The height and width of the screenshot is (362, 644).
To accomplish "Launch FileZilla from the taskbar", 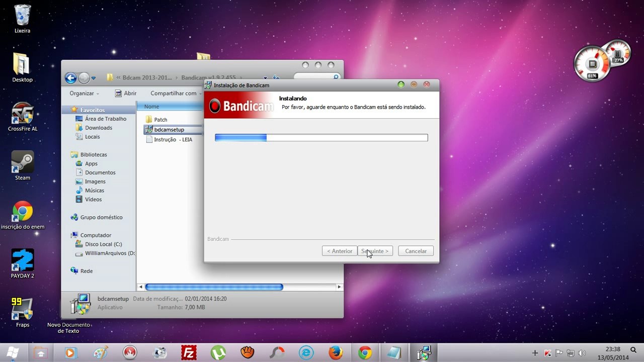I will pos(189,353).
